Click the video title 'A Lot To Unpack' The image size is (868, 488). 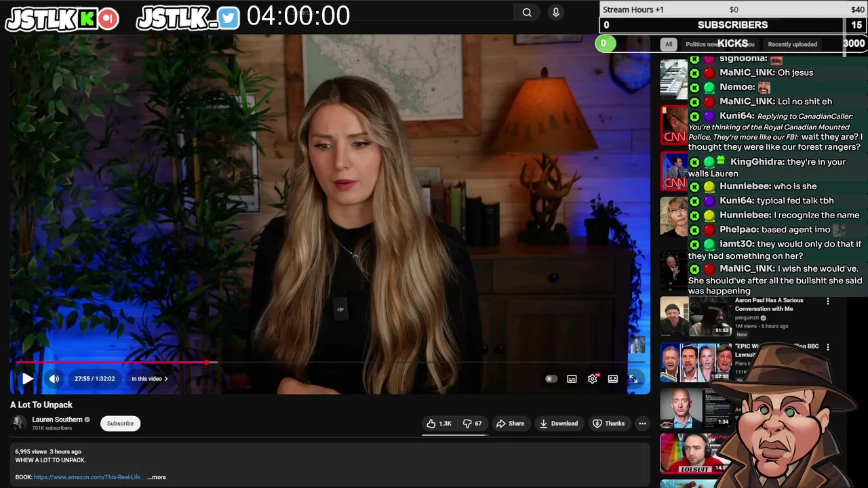41,405
